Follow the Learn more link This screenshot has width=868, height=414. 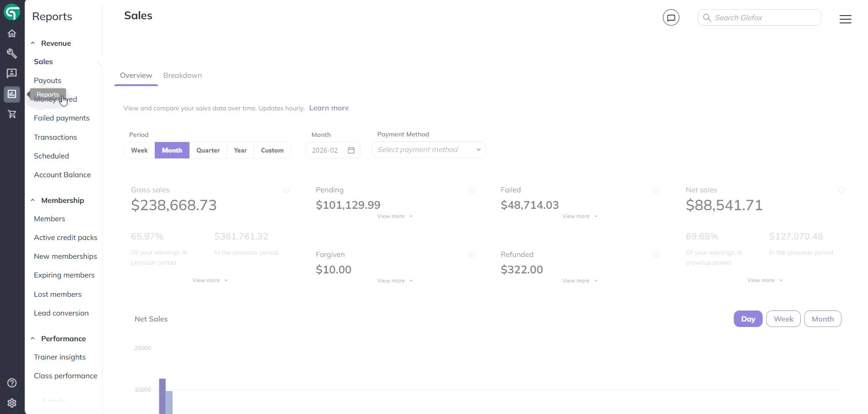329,108
